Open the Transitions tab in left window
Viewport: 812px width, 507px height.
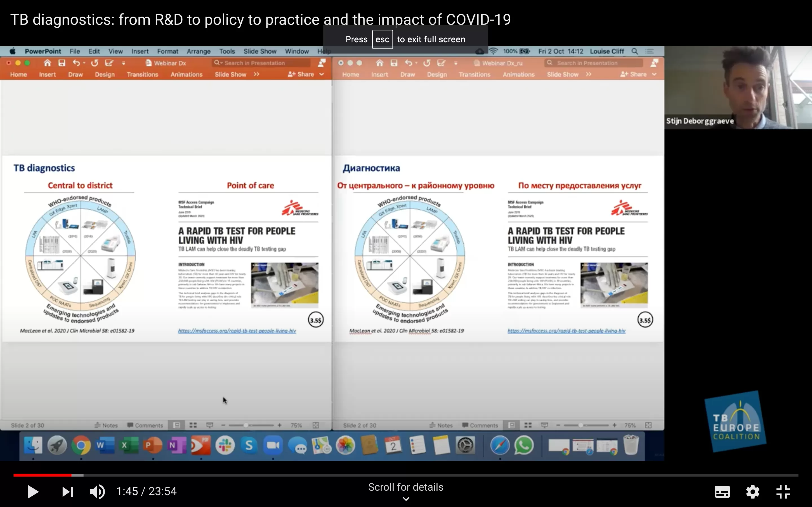coord(142,74)
